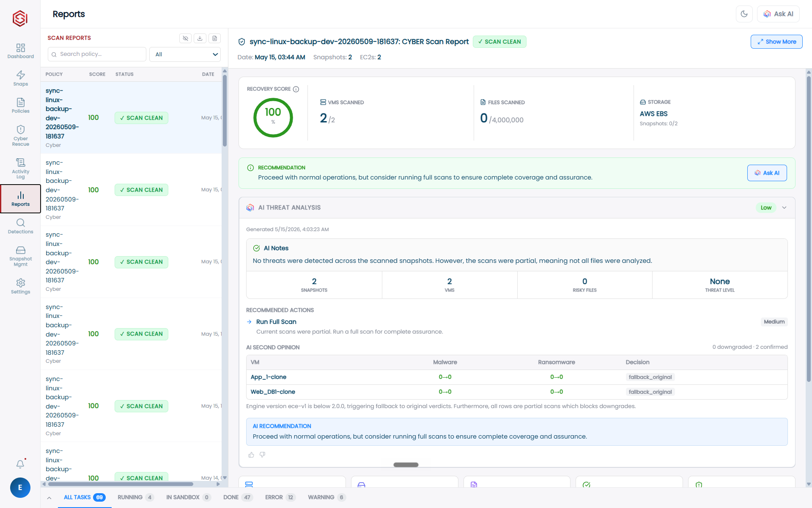Viewport: 812px width, 508px height.
Task: Give thumbs up on AI analysis
Action: pyautogui.click(x=251, y=455)
